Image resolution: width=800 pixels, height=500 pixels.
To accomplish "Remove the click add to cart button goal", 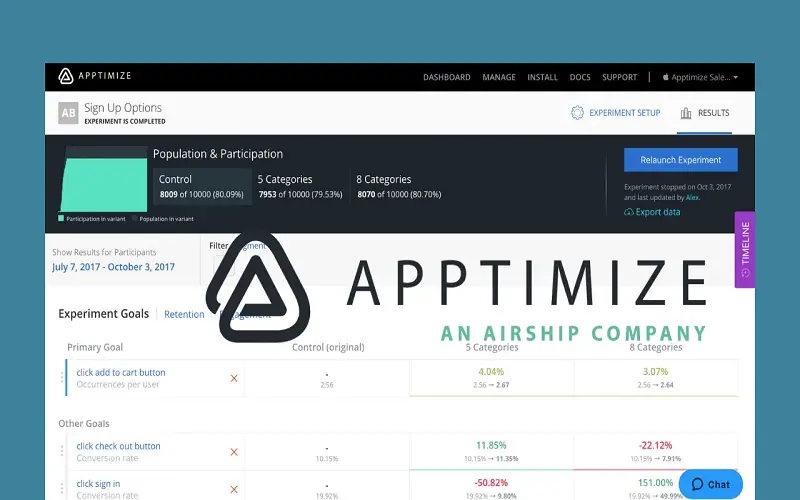I will [234, 378].
